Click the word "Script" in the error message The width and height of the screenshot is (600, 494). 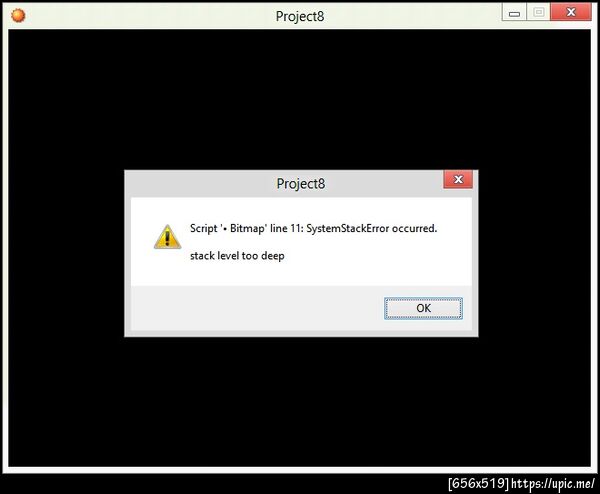204,228
